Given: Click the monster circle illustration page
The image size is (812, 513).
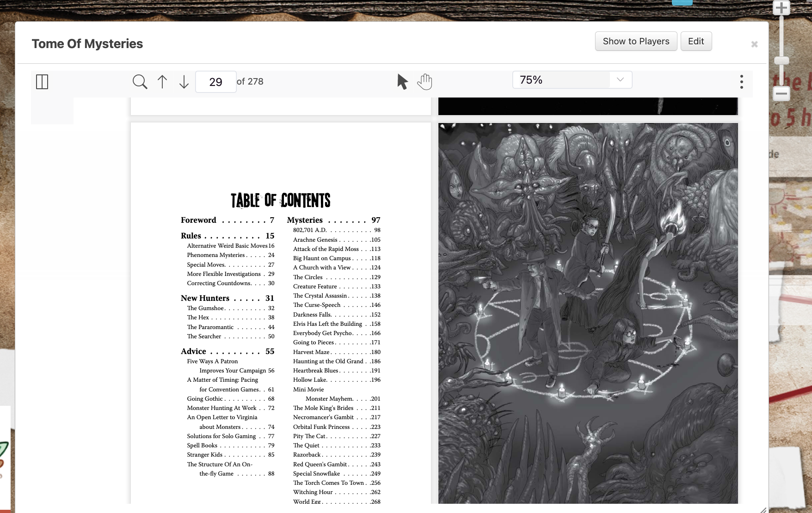Looking at the screenshot, I should click(x=588, y=313).
